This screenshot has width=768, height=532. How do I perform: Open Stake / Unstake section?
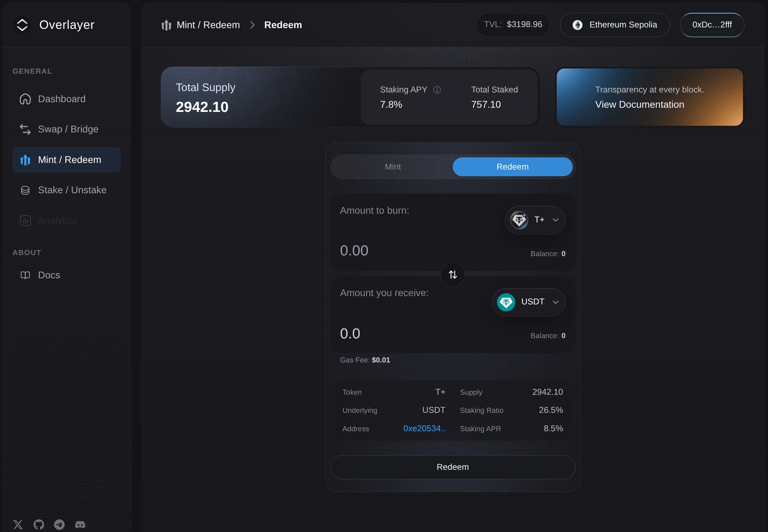(67, 190)
